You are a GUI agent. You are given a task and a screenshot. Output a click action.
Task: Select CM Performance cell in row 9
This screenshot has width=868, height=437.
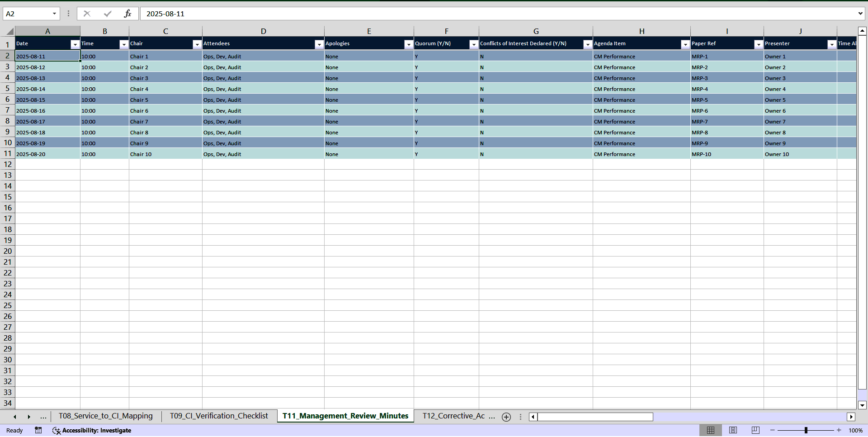click(642, 132)
